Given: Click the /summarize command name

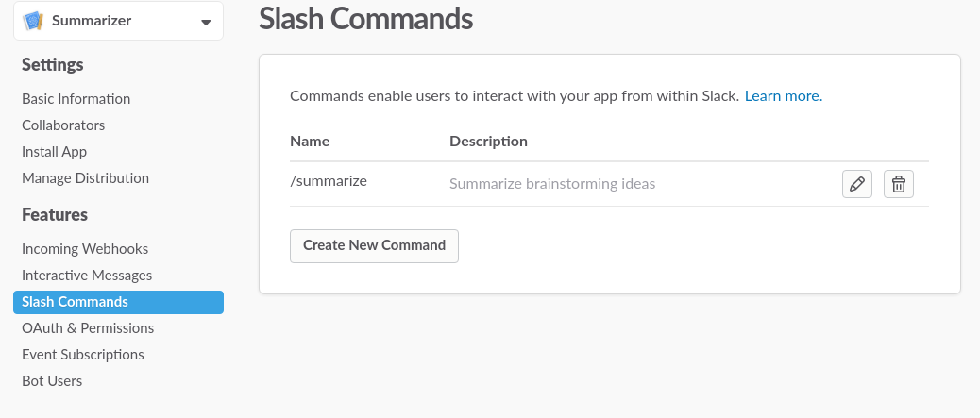Looking at the screenshot, I should pos(329,181).
